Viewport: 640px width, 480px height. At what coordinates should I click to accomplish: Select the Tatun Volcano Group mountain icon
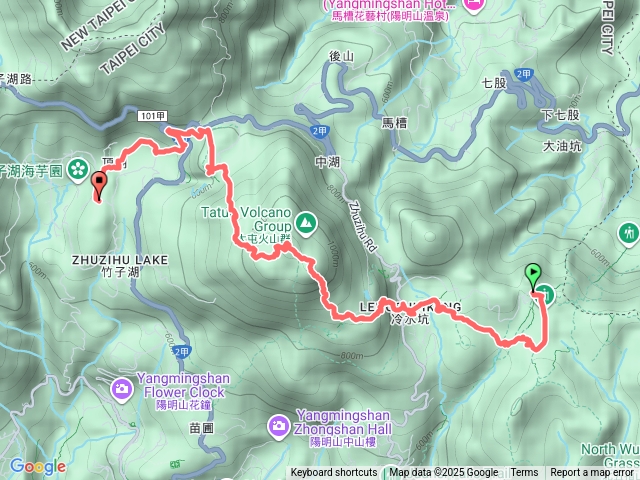(x=306, y=223)
